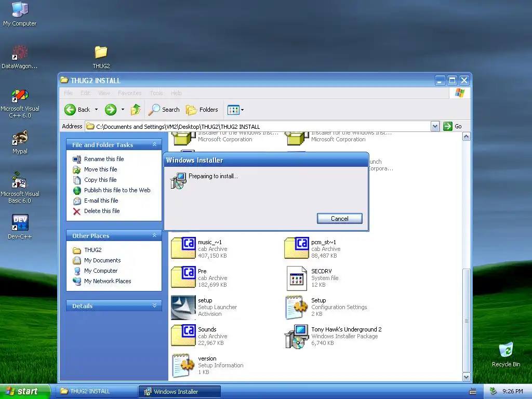Open the Tools menu
Viewport: 532px width, 399px height.
[x=156, y=93]
